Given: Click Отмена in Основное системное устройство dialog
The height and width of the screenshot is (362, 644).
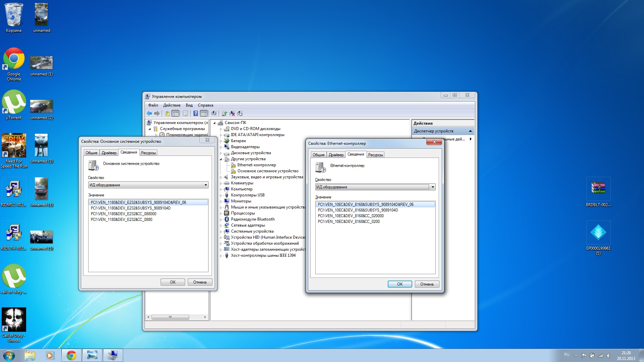Looking at the screenshot, I should [x=200, y=282].
